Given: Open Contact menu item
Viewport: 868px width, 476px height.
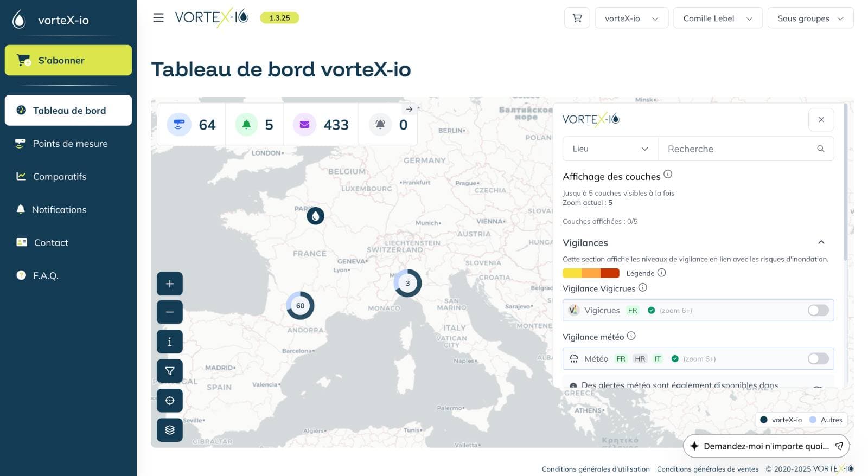Looking at the screenshot, I should click(68, 243).
